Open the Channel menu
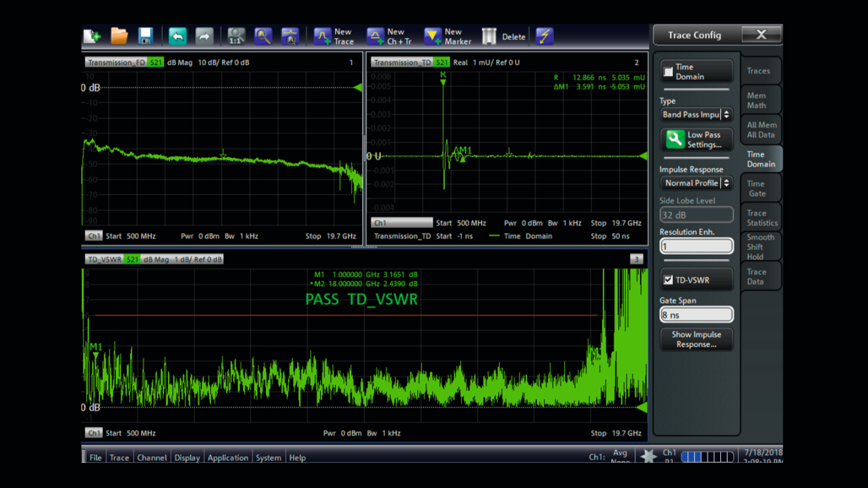Viewport: 868px width, 488px height. [152, 457]
